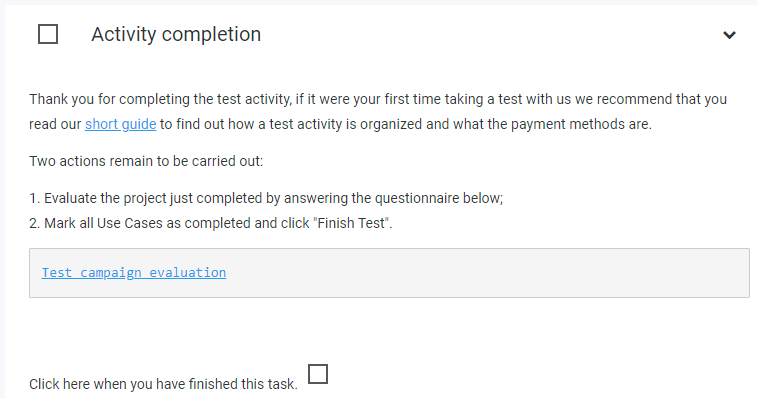
Task: Open the Test campaign evaluation link
Action: pyautogui.click(x=134, y=272)
